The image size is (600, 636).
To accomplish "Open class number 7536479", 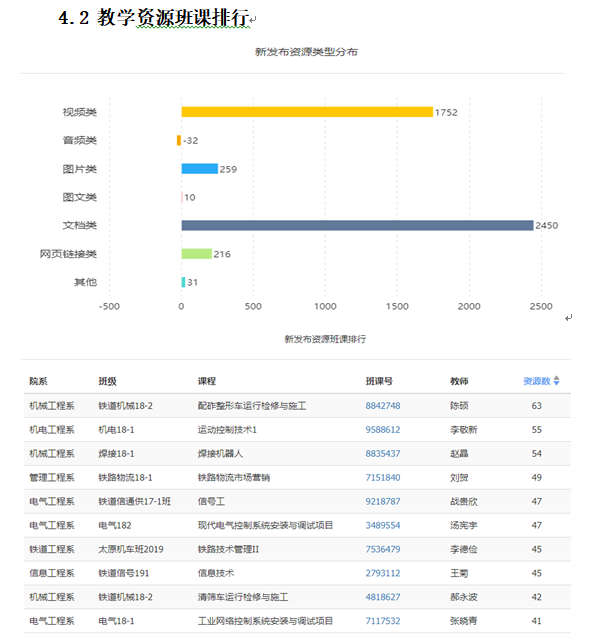I will pos(383,549).
